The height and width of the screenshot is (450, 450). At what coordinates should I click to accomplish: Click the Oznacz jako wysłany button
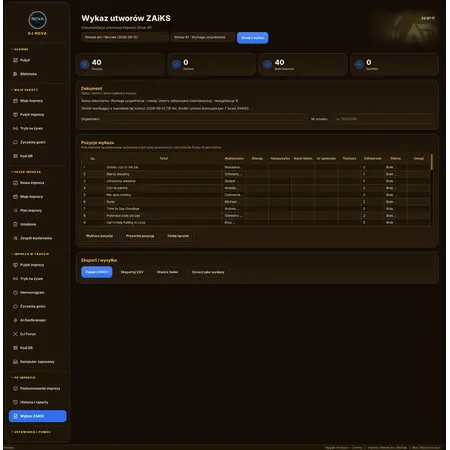tap(208, 272)
